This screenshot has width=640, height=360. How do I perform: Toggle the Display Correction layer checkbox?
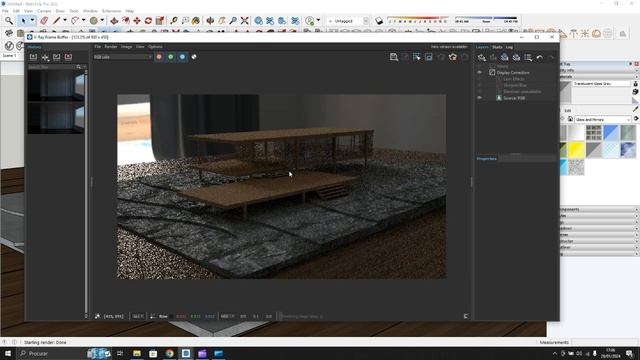tap(492, 72)
